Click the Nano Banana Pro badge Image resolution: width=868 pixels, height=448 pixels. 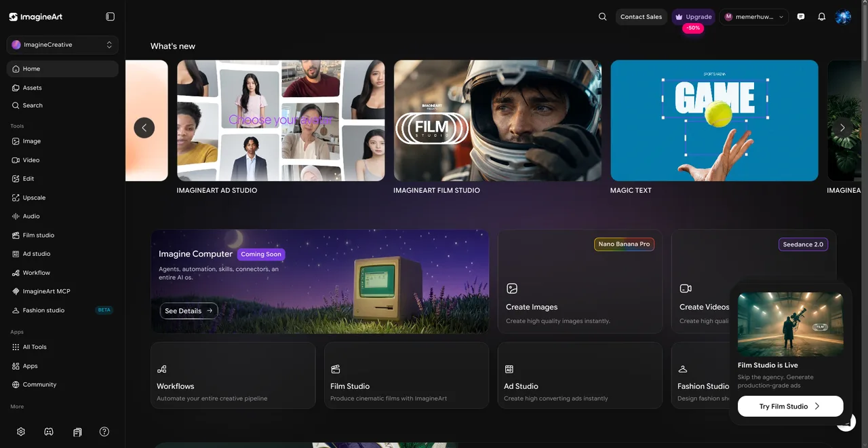(x=624, y=244)
